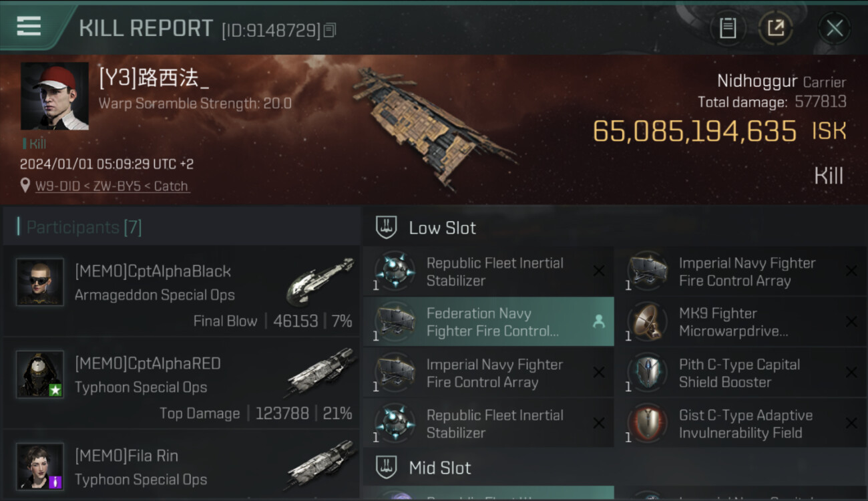Copy the kill report ID
Image resolution: width=868 pixels, height=501 pixels.
[330, 30]
